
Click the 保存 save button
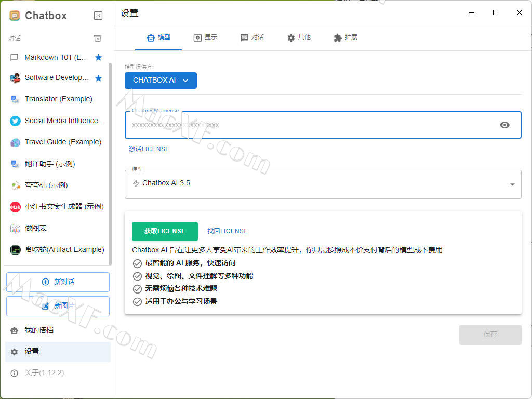point(490,335)
